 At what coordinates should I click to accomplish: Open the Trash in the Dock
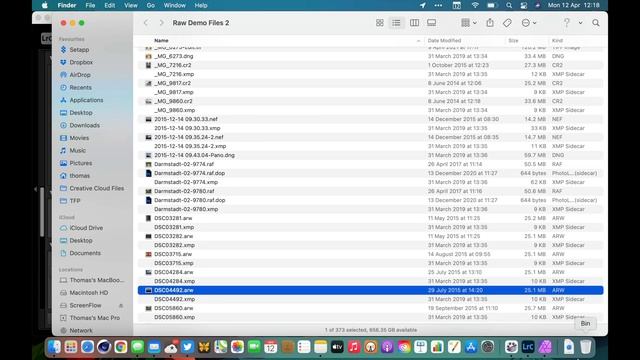pyautogui.click(x=585, y=347)
